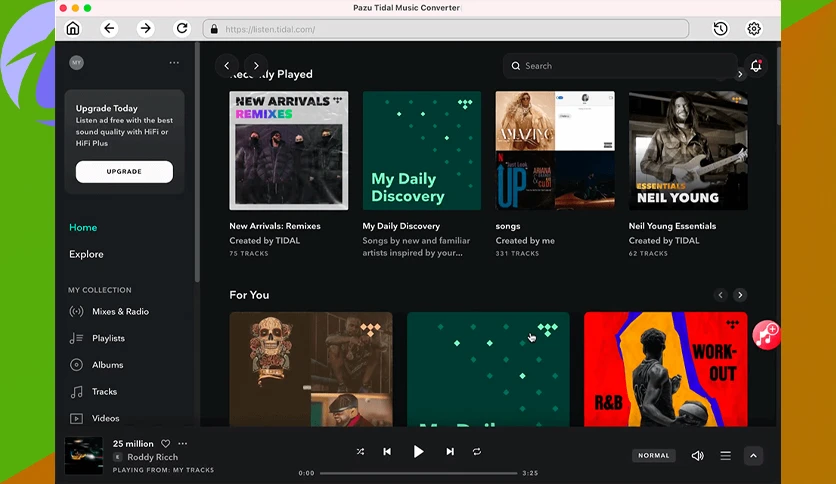
Task: Skip to previous track
Action: 387,451
